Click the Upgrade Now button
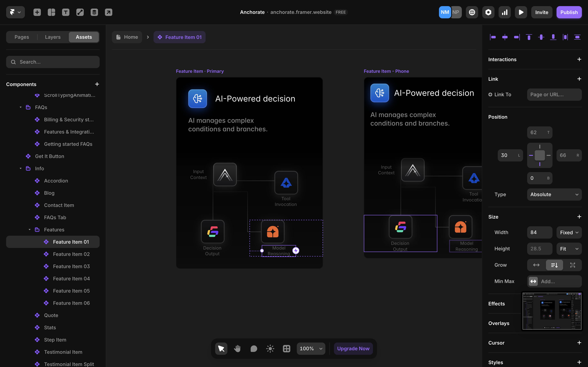The height and width of the screenshot is (367, 588). tap(353, 349)
